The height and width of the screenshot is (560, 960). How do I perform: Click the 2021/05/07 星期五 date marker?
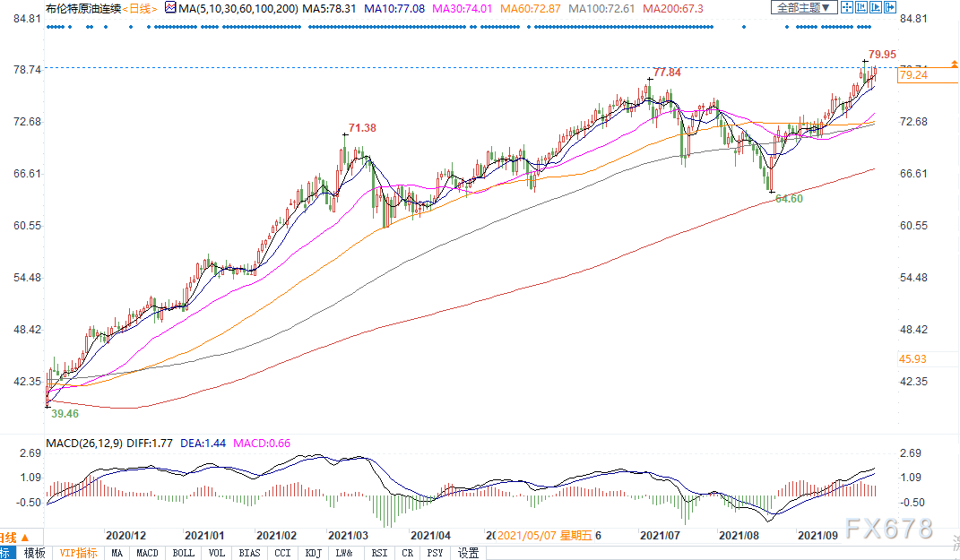pos(545,536)
